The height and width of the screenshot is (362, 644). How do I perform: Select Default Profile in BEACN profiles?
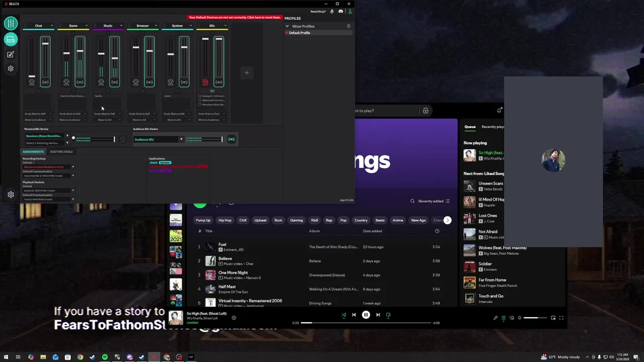pyautogui.click(x=318, y=33)
